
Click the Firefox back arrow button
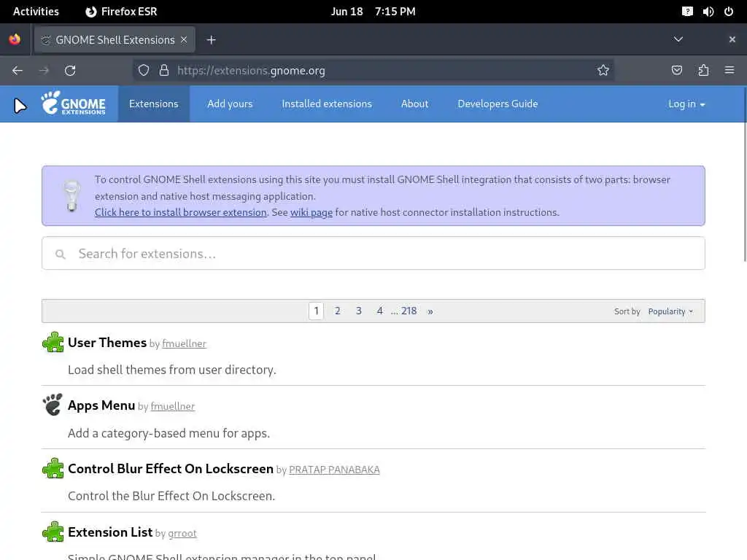click(x=18, y=71)
